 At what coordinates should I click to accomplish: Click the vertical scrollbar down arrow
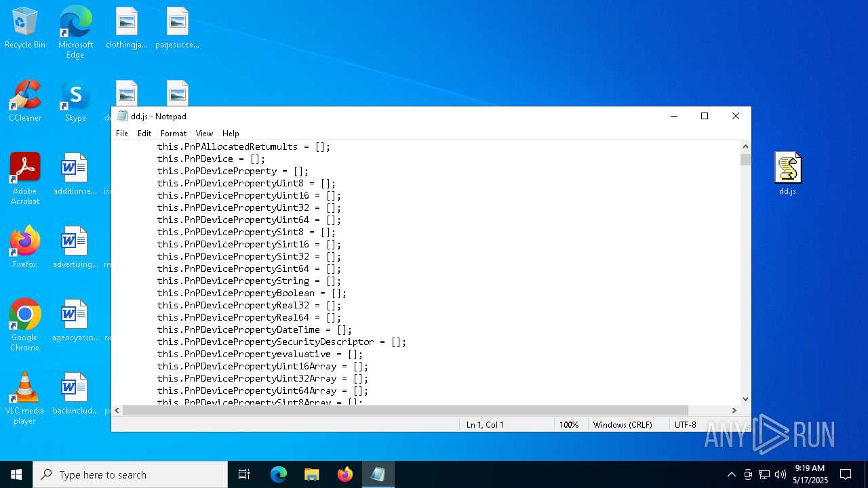[745, 399]
